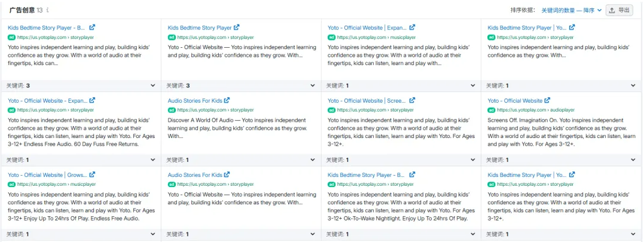The image size is (644, 242).
Task: Select the description mentioning 'Ok-To-Wake Nightlight'
Action: [x=401, y=206]
